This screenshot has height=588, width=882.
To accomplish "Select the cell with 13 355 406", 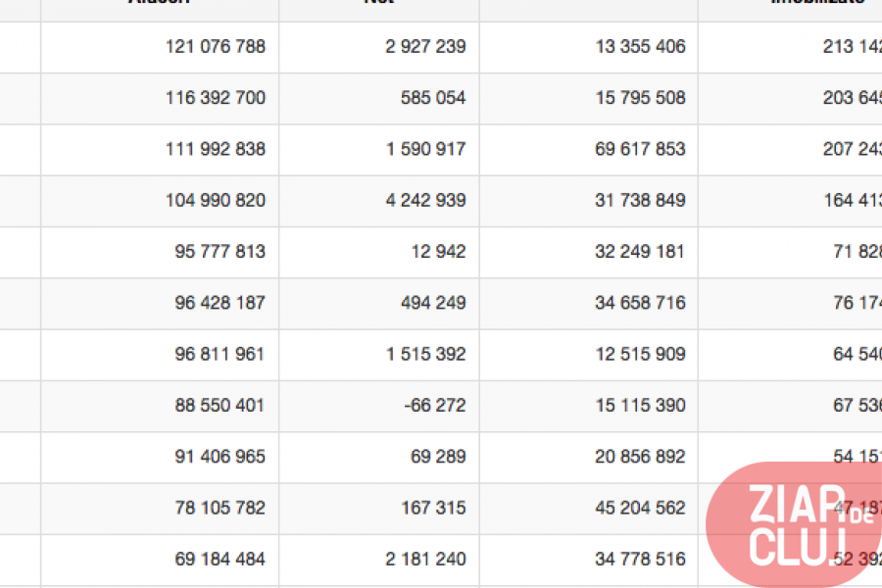I will point(589,47).
